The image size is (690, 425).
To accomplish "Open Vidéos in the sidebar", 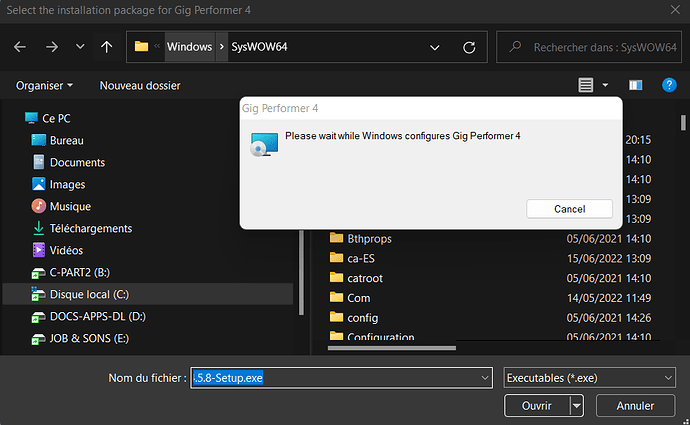I will 66,250.
